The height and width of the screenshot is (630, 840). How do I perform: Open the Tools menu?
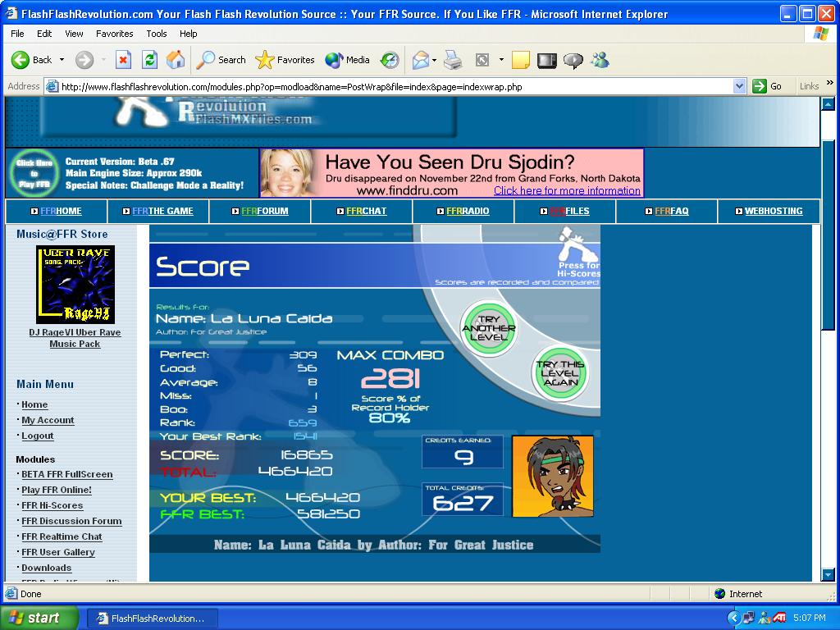click(157, 34)
